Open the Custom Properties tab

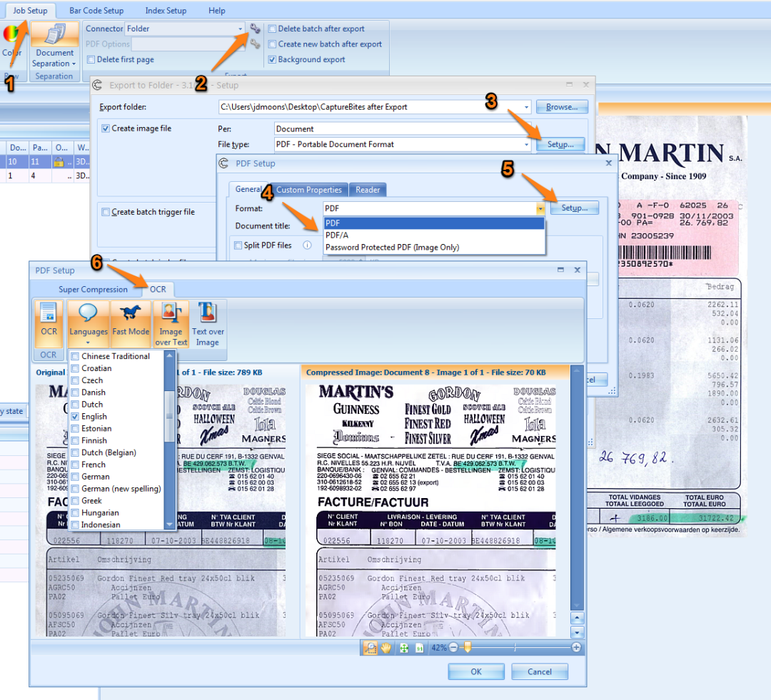(309, 190)
